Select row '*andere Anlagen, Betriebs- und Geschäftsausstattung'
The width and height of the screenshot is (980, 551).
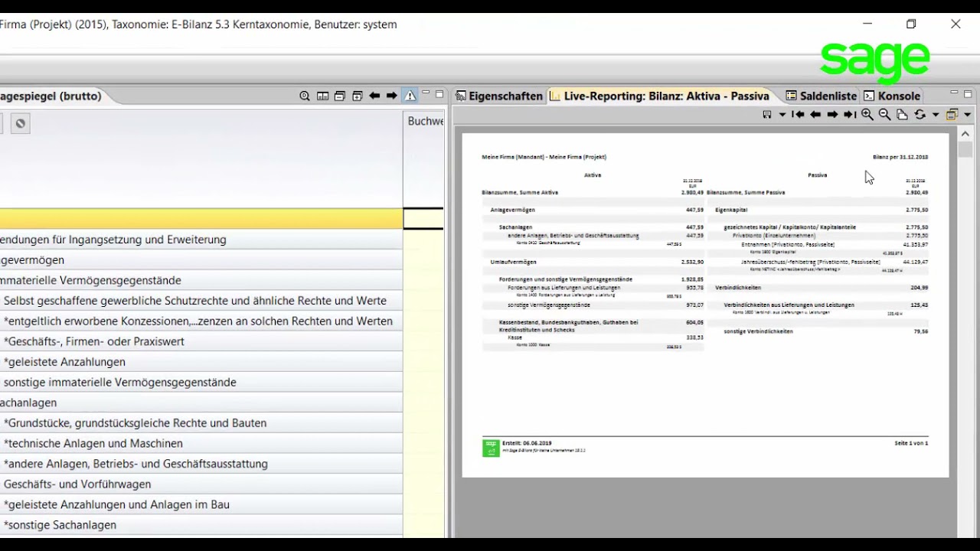click(x=201, y=464)
